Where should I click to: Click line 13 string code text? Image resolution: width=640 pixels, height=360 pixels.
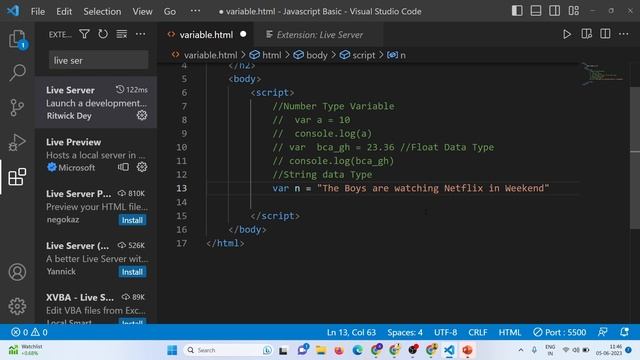[x=433, y=188]
